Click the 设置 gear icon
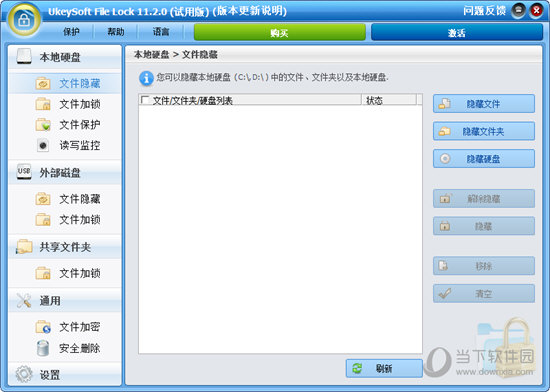The width and height of the screenshot is (550, 392). point(24,374)
